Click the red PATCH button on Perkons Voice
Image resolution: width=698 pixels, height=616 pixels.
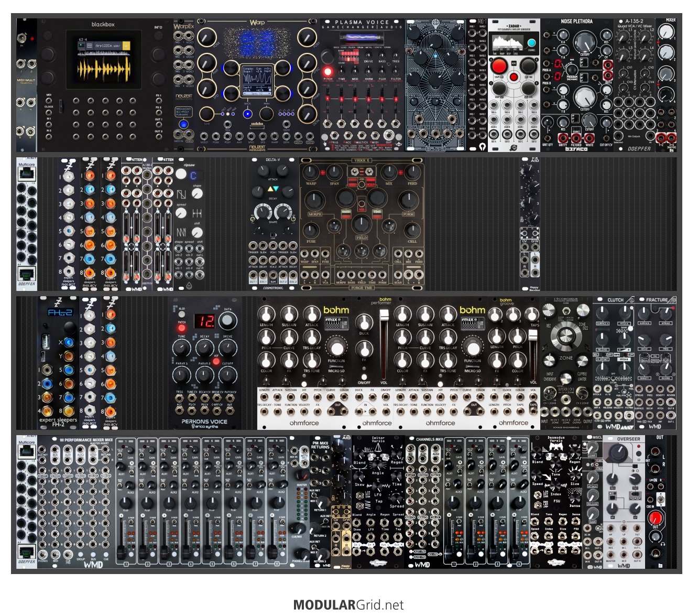click(182, 329)
